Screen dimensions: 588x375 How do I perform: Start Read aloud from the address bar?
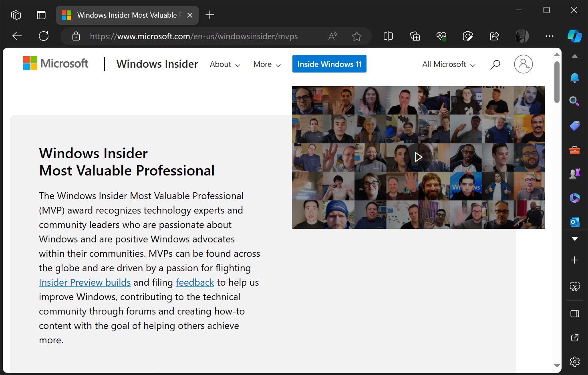(333, 36)
